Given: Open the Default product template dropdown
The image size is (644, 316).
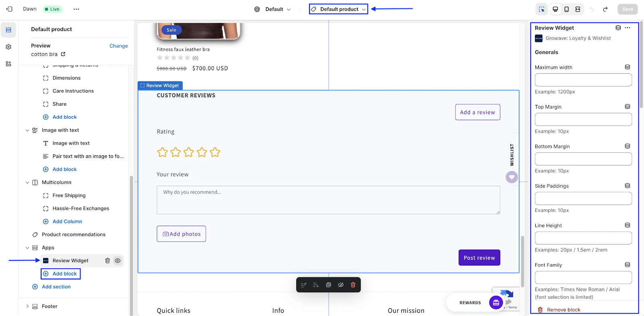Looking at the screenshot, I should (339, 9).
